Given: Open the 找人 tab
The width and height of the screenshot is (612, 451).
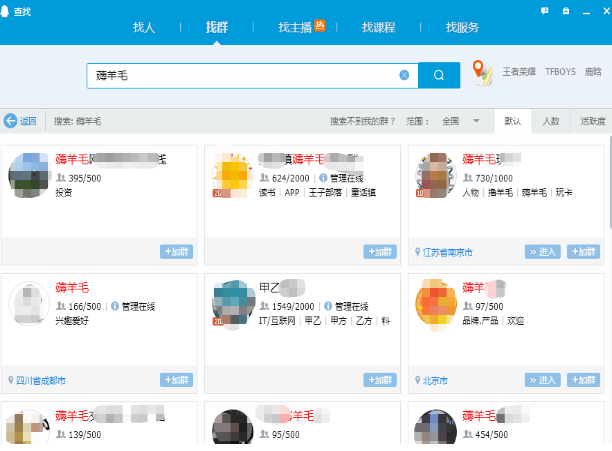Looking at the screenshot, I should pos(144,27).
